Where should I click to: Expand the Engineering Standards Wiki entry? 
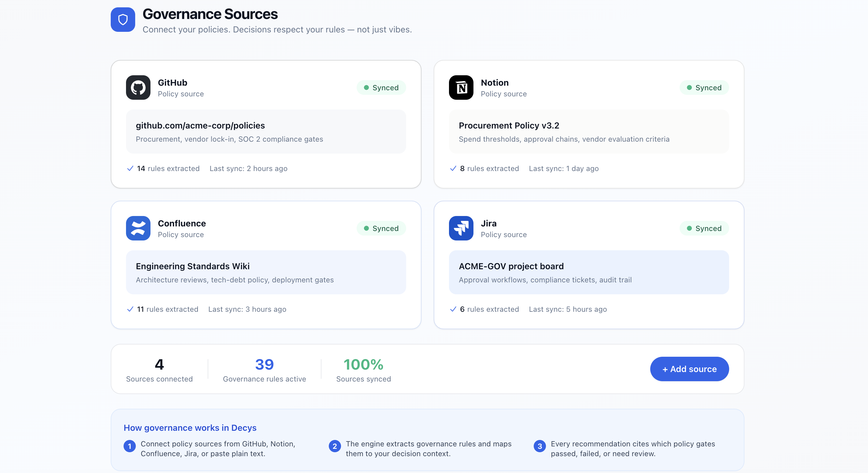click(x=266, y=272)
